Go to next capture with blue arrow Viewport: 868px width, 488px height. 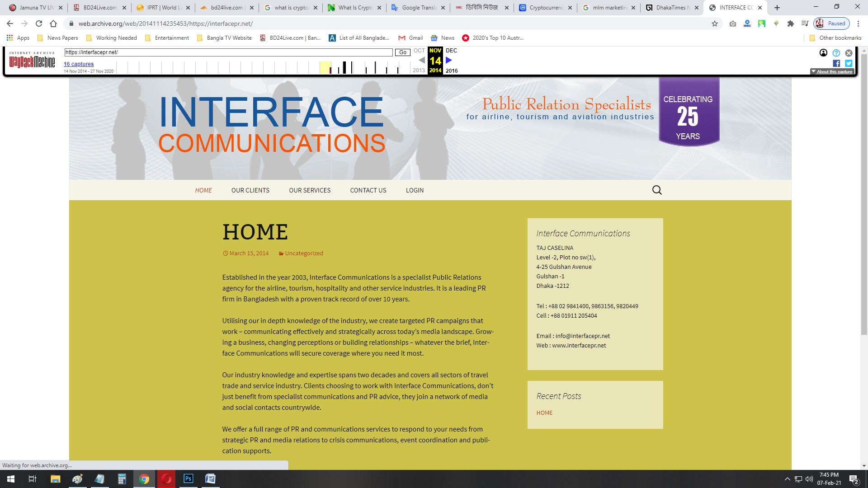pos(449,60)
